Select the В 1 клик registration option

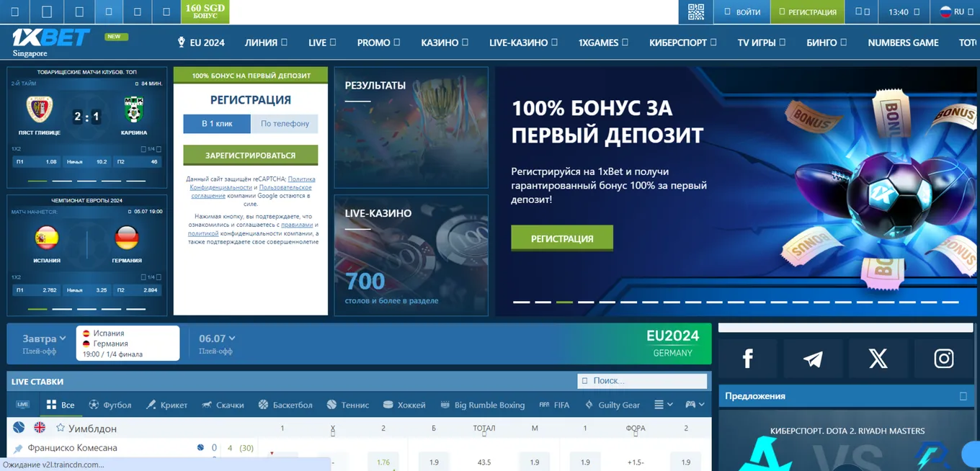tap(217, 124)
